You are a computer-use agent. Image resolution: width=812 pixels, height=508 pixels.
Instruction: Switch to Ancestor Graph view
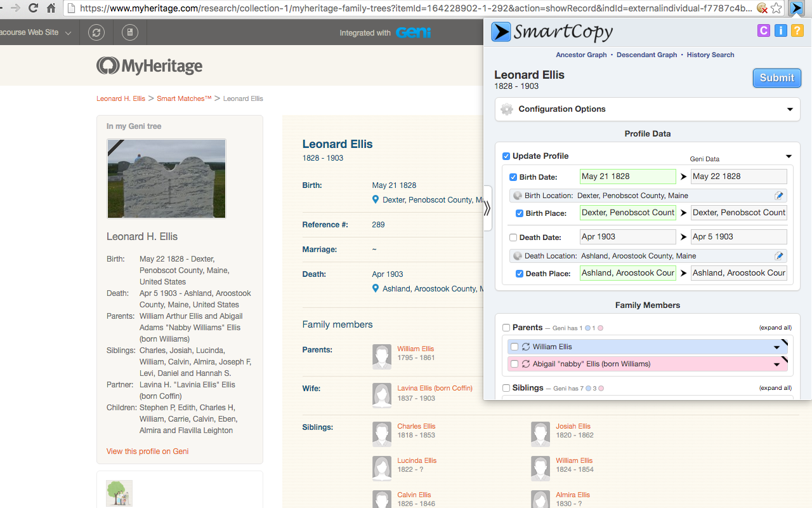point(581,55)
